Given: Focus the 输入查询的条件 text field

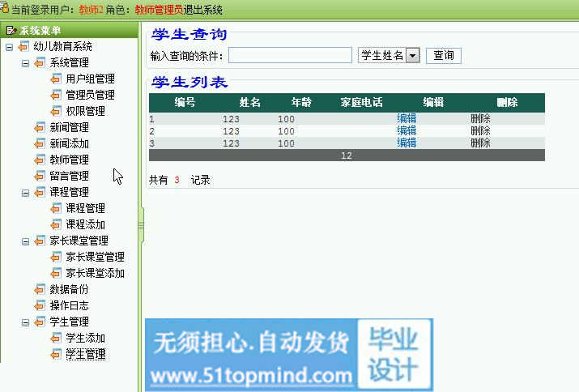Looking at the screenshot, I should point(290,55).
